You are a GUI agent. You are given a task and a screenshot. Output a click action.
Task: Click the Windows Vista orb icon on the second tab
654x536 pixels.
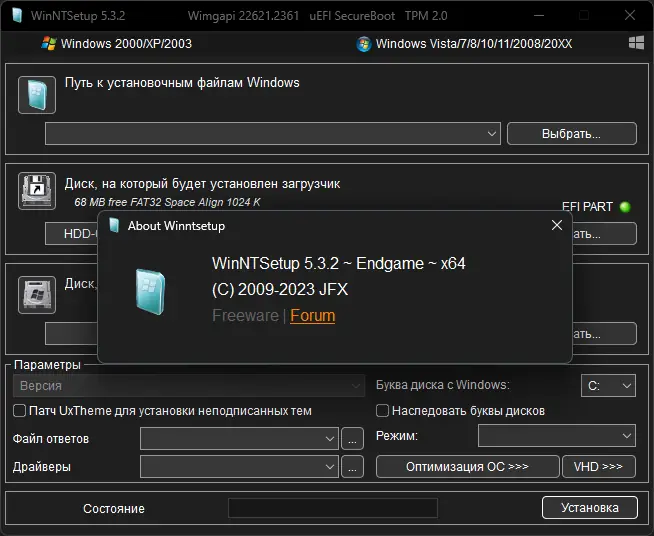pyautogui.click(x=364, y=44)
